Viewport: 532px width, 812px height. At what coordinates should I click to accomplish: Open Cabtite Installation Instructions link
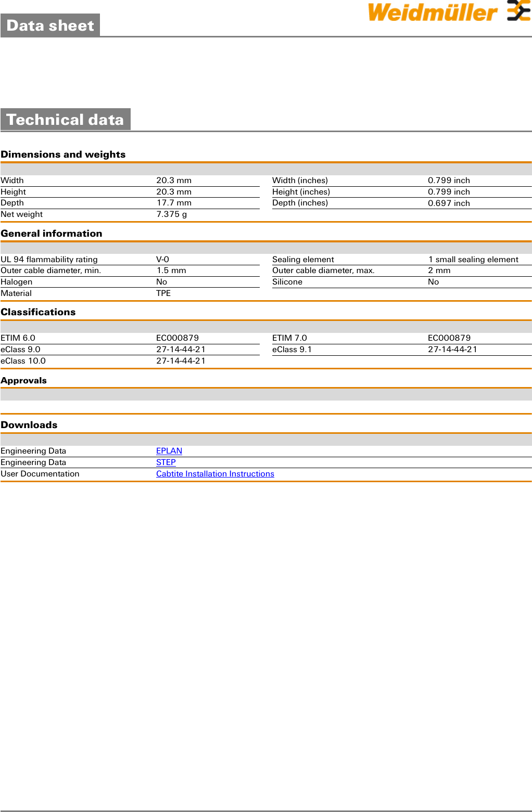click(x=215, y=474)
